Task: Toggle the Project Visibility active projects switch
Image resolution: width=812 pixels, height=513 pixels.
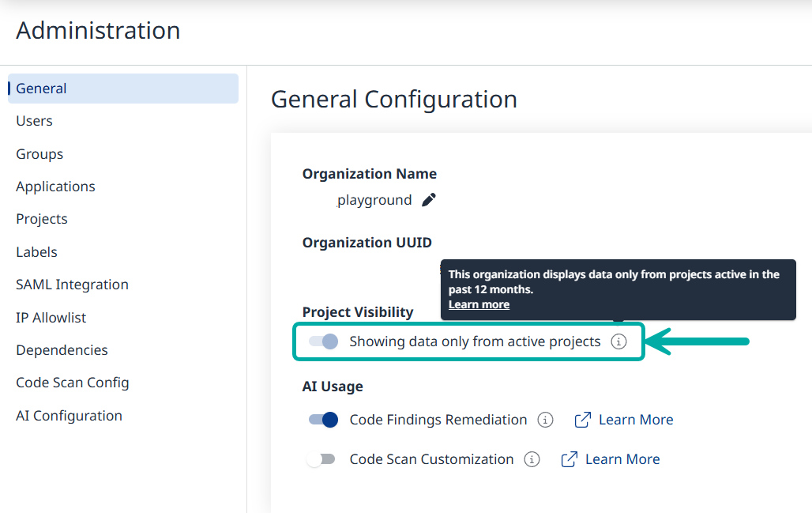Action: [x=323, y=341]
